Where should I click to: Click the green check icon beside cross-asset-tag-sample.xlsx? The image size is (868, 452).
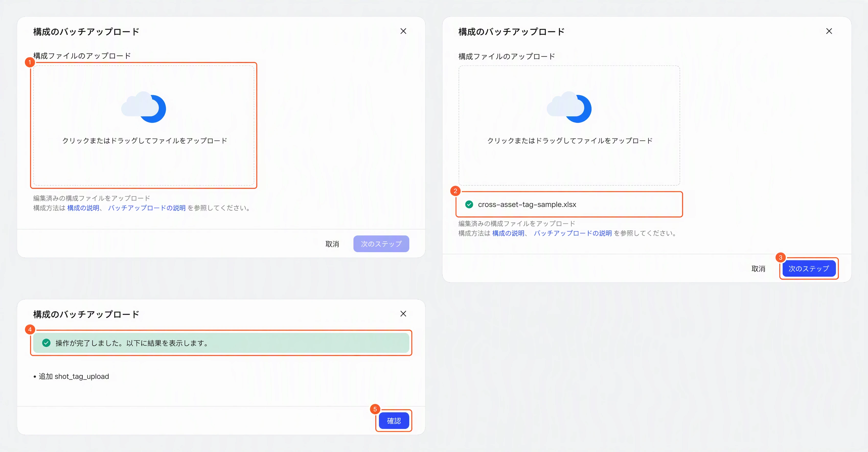coord(469,204)
